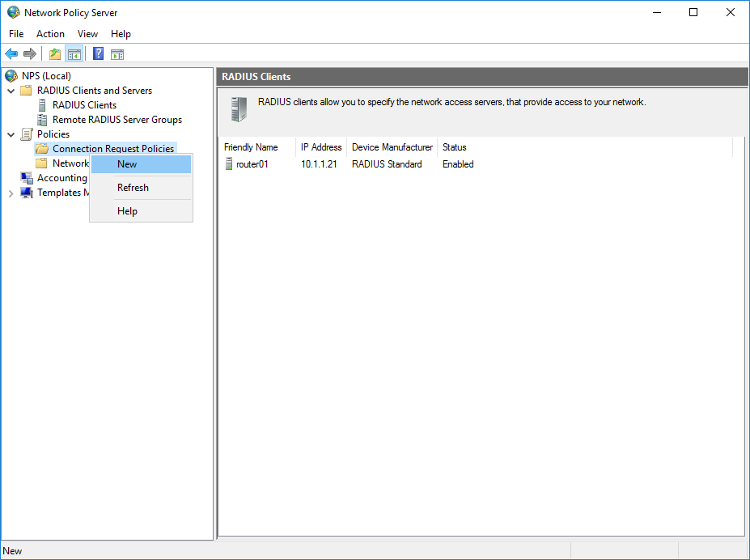
Task: Select Refresh in the context menu
Action: 133,187
